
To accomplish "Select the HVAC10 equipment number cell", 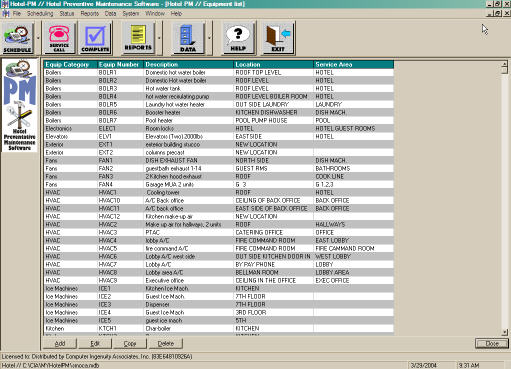I will 120,200.
